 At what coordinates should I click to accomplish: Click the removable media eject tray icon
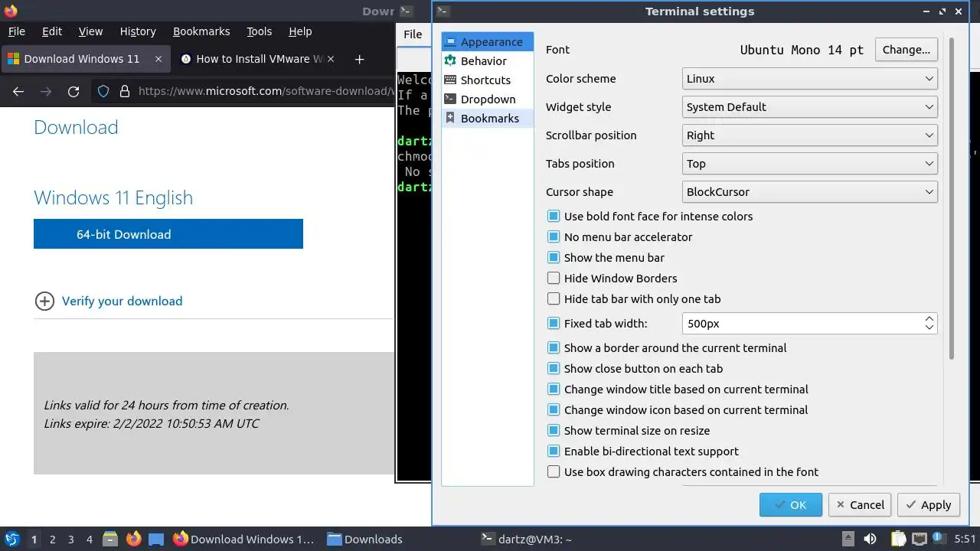(848, 539)
